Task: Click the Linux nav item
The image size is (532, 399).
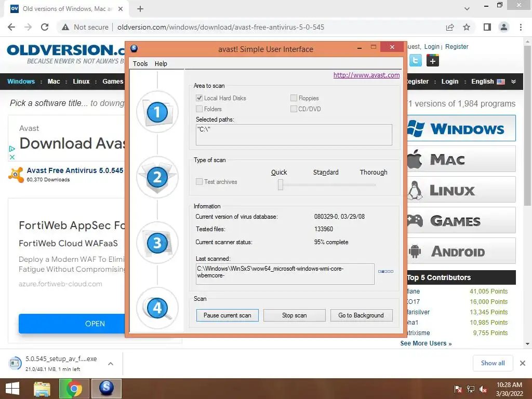Action: 81,82
